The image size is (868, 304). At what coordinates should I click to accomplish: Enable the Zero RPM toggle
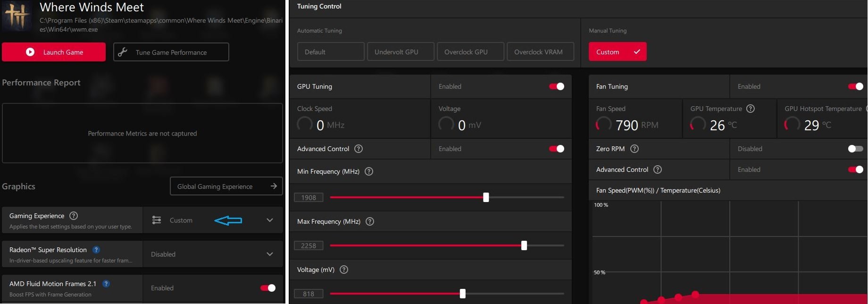[x=856, y=149]
